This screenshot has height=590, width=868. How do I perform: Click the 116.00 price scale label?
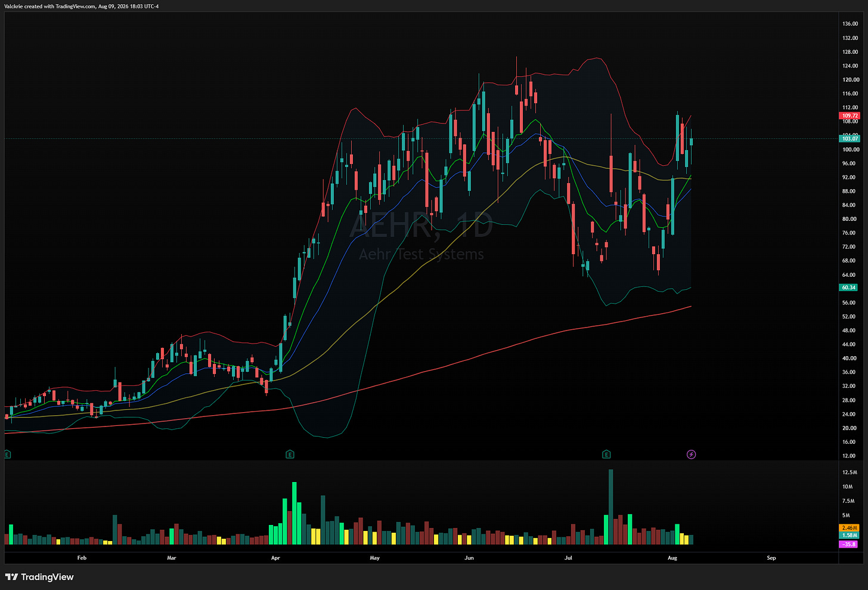(850, 94)
